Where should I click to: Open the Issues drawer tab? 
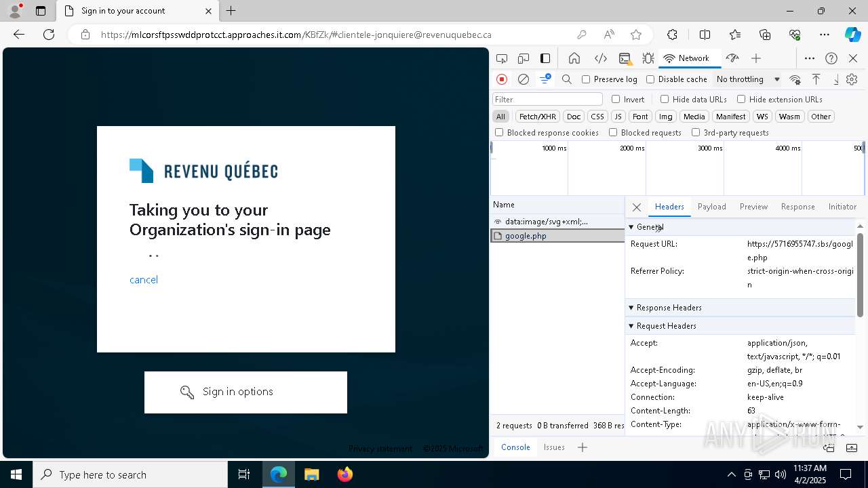554,447
